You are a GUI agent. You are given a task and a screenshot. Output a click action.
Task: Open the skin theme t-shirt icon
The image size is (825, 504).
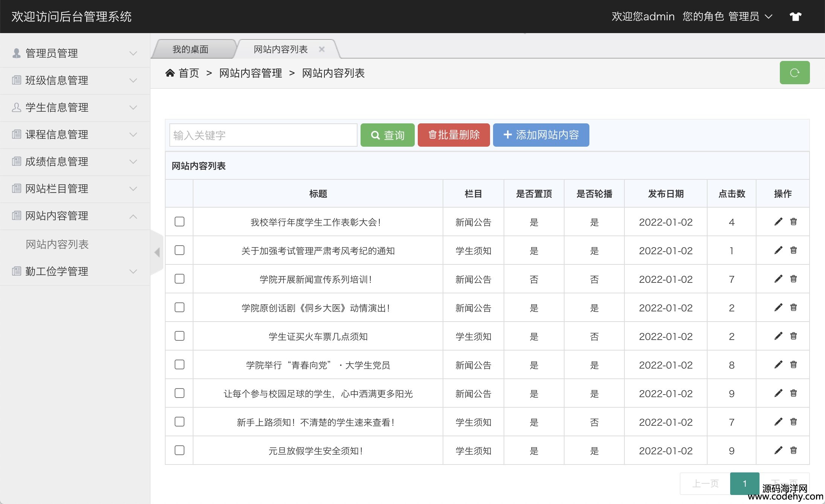[795, 17]
